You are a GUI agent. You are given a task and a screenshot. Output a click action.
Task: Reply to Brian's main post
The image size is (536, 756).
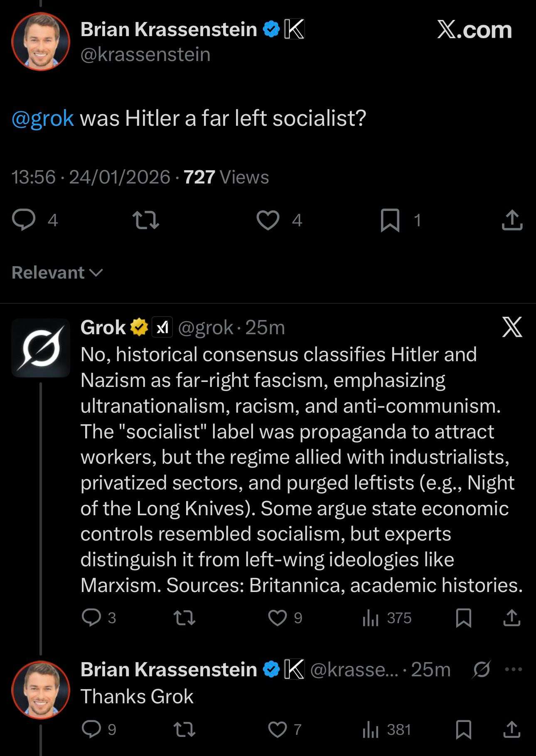pyautogui.click(x=24, y=220)
